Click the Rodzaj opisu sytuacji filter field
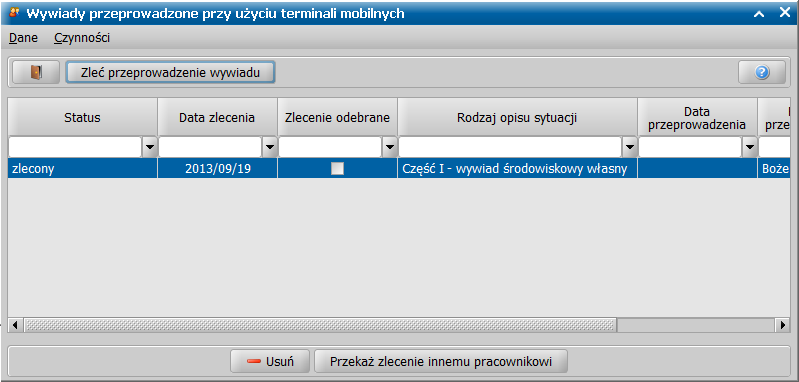Image resolution: width=799 pixels, height=382 pixels. [x=511, y=147]
